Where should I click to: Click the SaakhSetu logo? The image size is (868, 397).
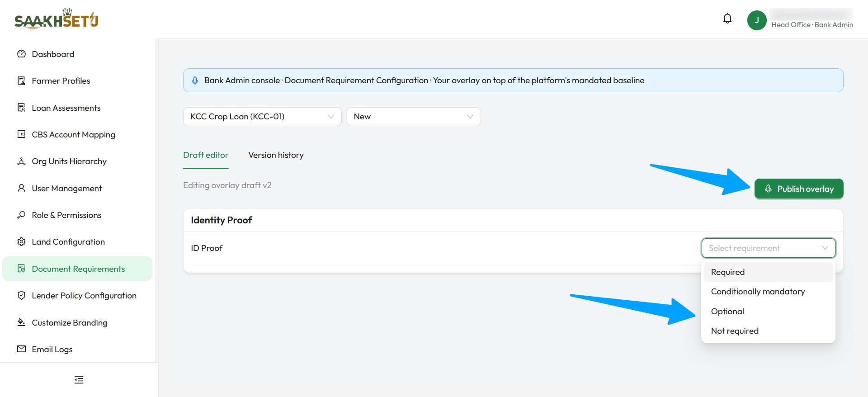[x=57, y=19]
